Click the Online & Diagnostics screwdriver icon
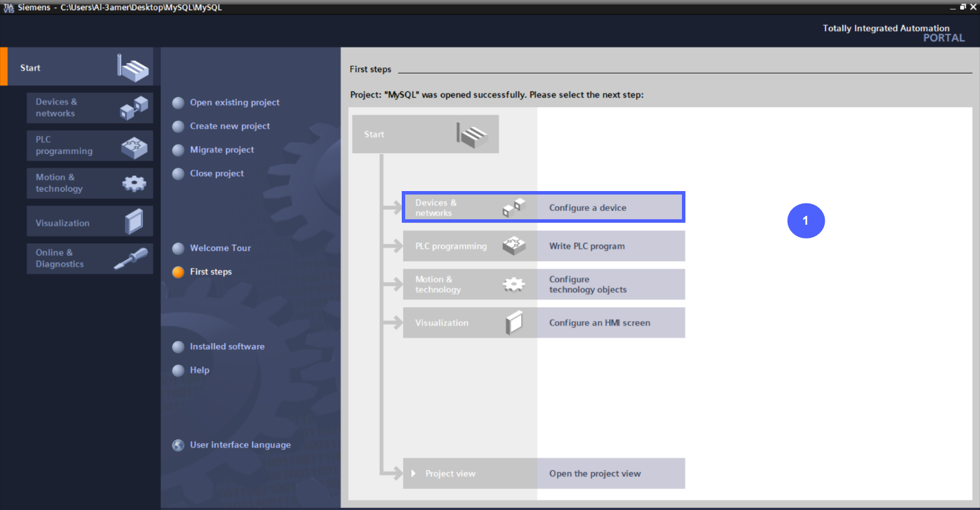This screenshot has width=980, height=510. [130, 258]
